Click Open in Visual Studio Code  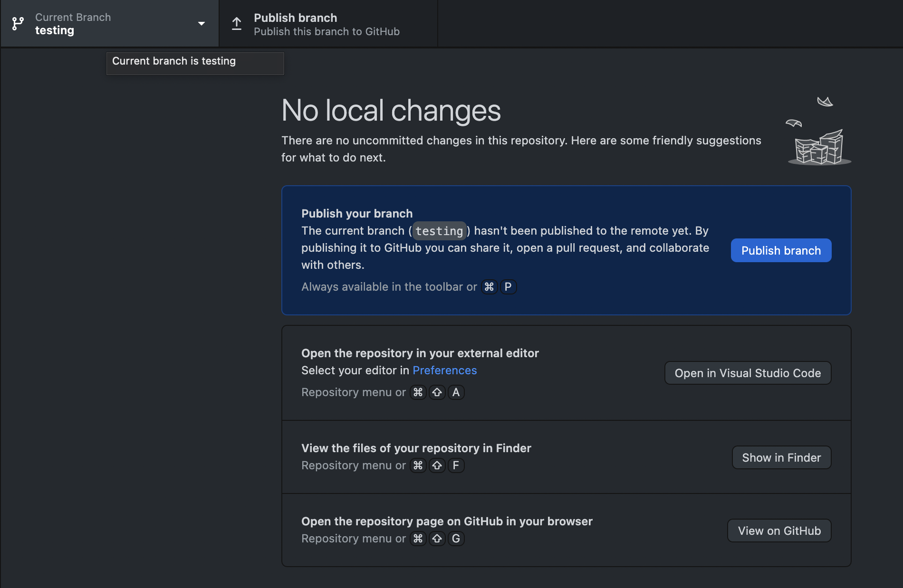tap(748, 373)
